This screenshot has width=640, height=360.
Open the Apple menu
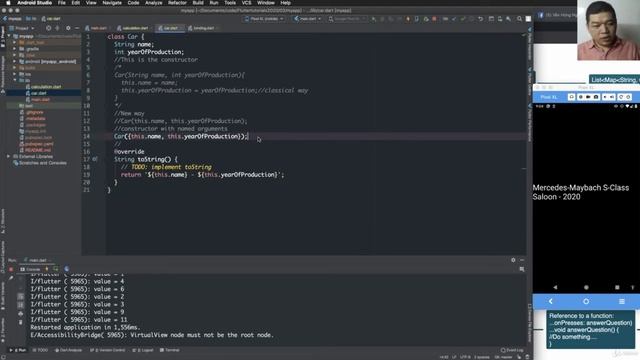coord(8,3)
